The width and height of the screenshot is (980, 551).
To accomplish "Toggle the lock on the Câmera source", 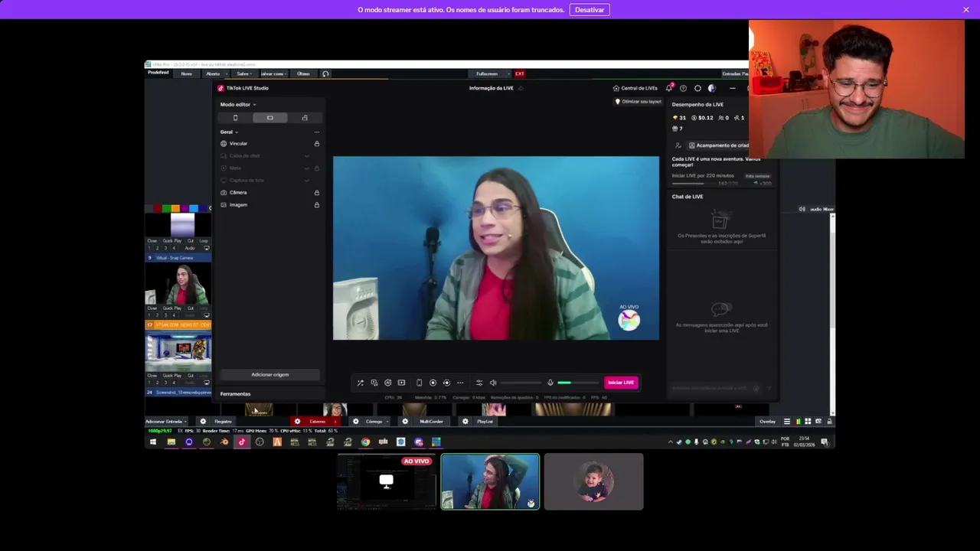I will pos(316,193).
